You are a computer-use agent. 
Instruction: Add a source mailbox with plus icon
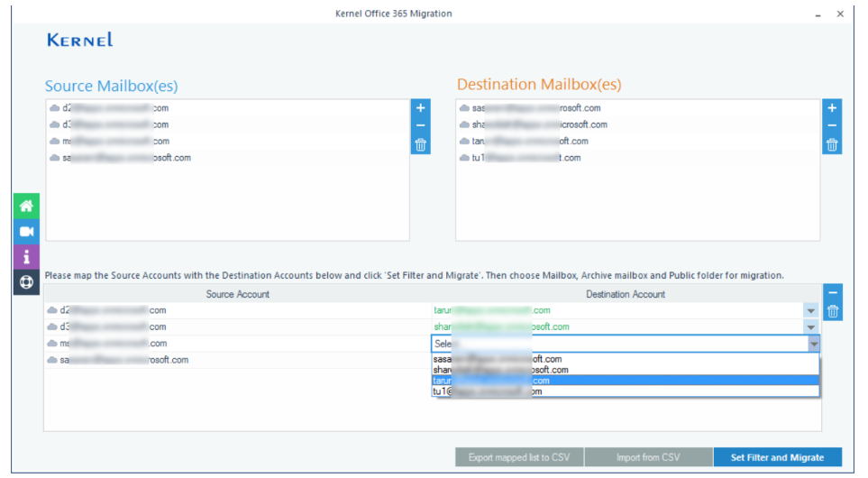[421, 108]
